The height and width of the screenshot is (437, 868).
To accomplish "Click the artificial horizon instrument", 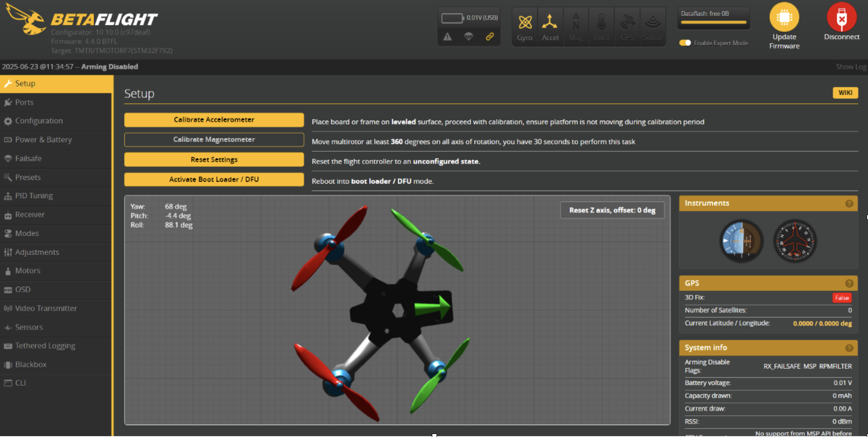I will (x=741, y=241).
